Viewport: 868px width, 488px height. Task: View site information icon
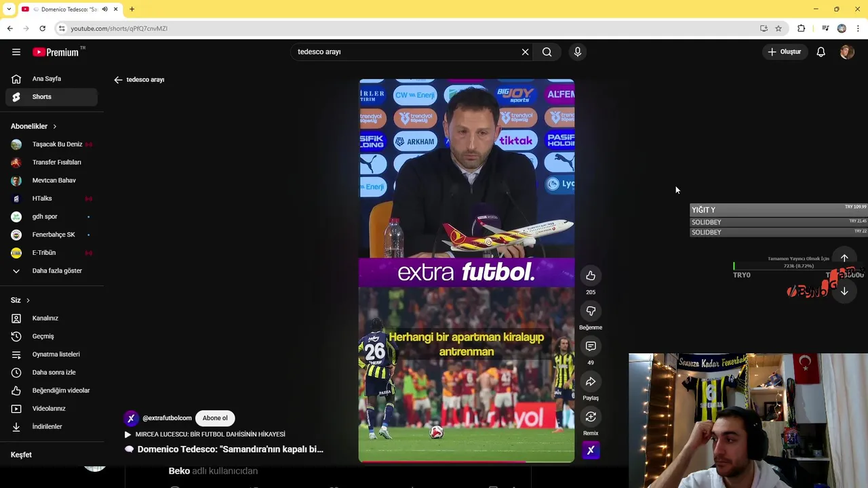click(x=61, y=28)
